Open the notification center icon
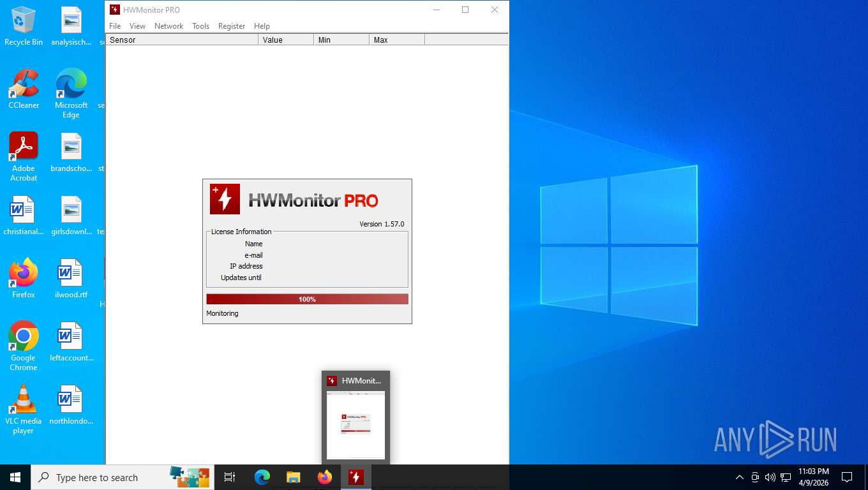This screenshot has width=868, height=490. click(x=847, y=477)
